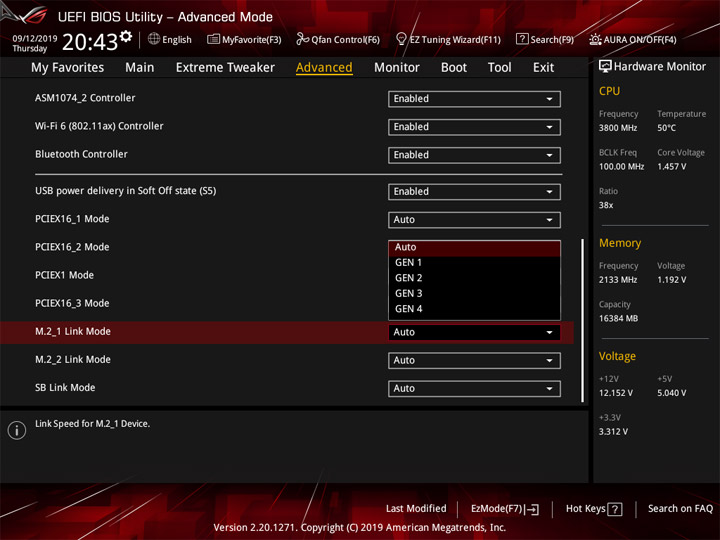The image size is (720, 540).
Task: Open MyFavorite(F3) list icon
Action: pyautogui.click(x=213, y=39)
